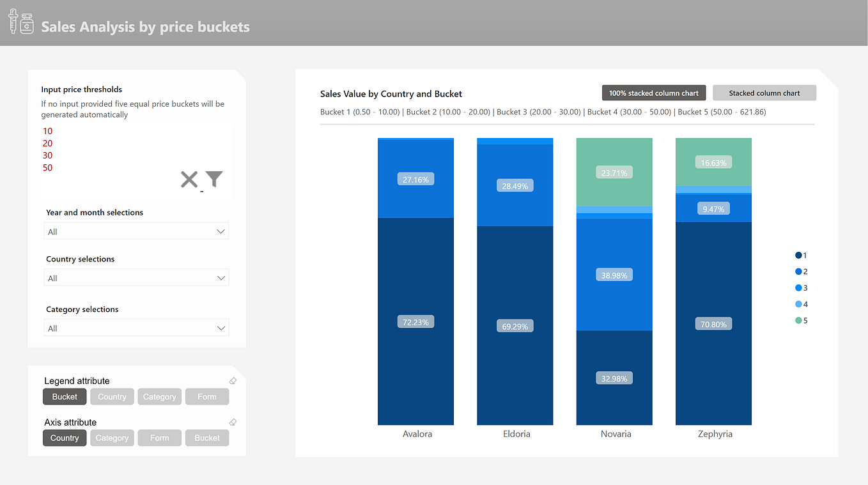Select Category as the legend attribute
The width and height of the screenshot is (868, 485).
point(159,396)
